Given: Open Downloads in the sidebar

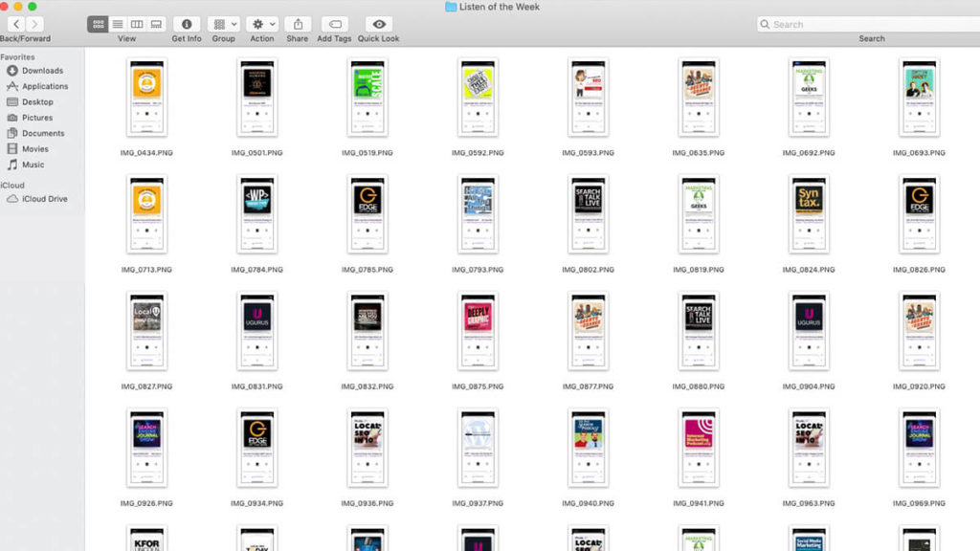Looking at the screenshot, I should pyautogui.click(x=42, y=71).
